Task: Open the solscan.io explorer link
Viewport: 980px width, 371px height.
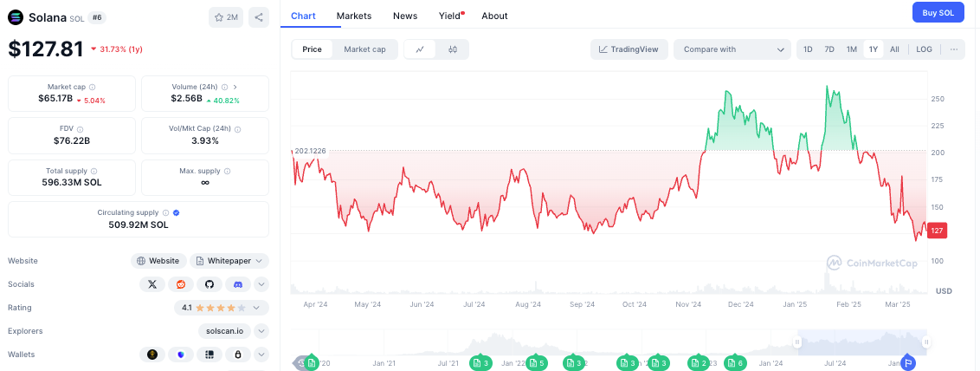Action: [x=224, y=331]
